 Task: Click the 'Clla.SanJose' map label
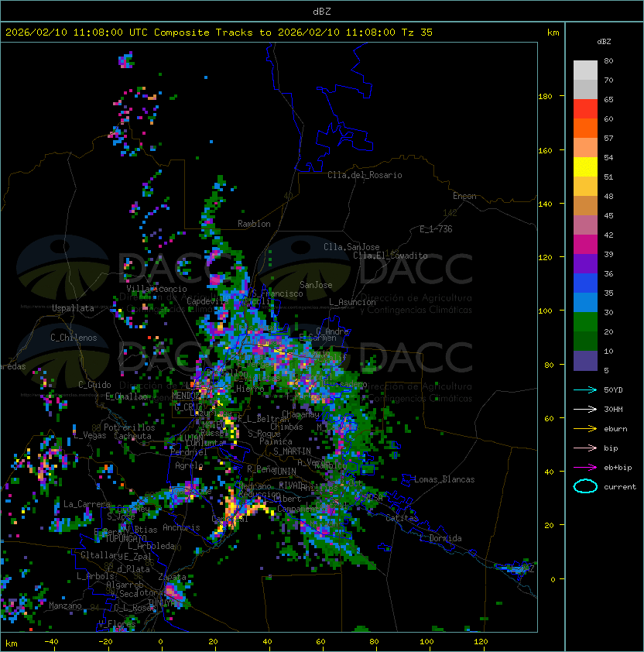pos(351,247)
